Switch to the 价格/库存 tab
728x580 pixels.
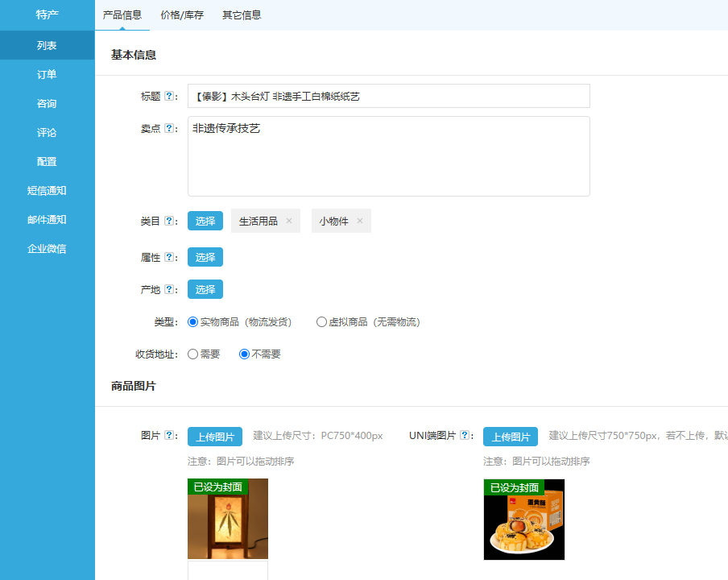click(x=182, y=15)
